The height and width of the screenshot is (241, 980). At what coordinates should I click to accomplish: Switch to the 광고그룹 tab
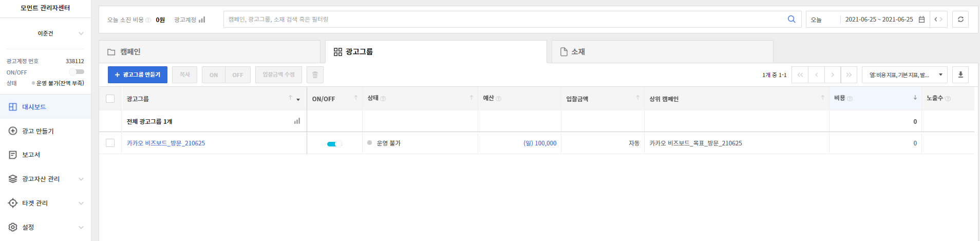pos(436,52)
